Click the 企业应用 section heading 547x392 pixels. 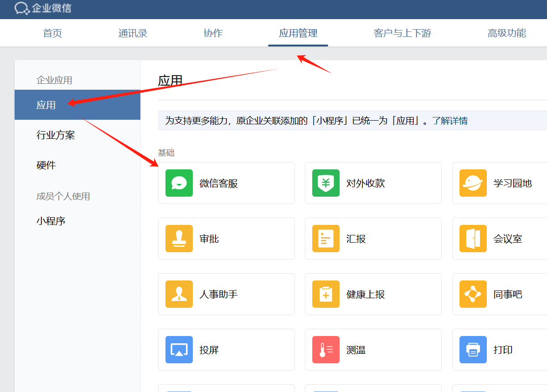(54, 80)
